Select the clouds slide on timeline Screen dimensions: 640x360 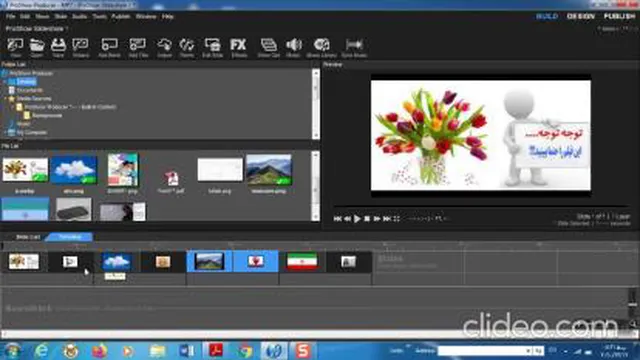[x=116, y=262]
